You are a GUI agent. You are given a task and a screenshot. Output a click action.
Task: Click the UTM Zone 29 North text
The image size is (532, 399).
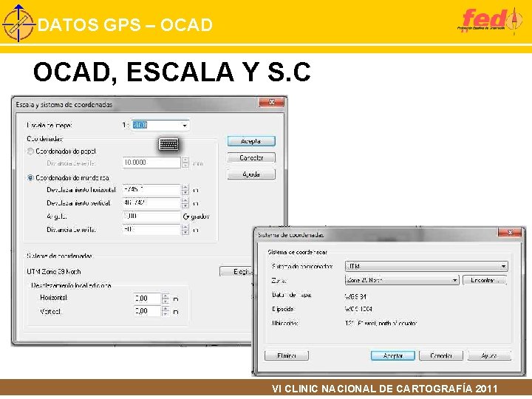(54, 272)
